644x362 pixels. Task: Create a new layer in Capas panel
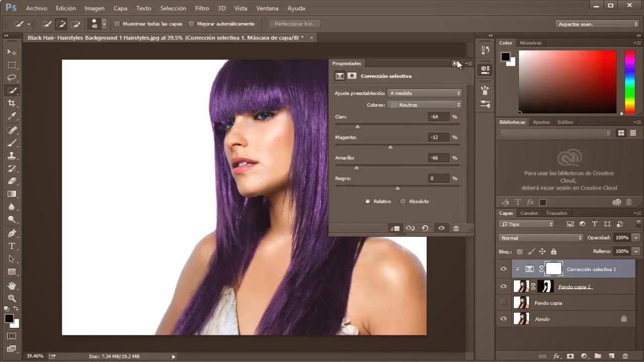(611, 356)
